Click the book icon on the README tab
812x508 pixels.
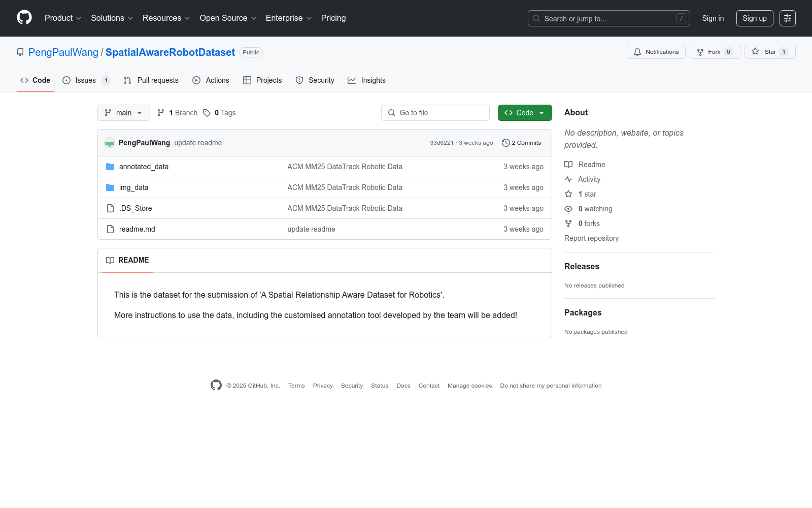pos(110,260)
